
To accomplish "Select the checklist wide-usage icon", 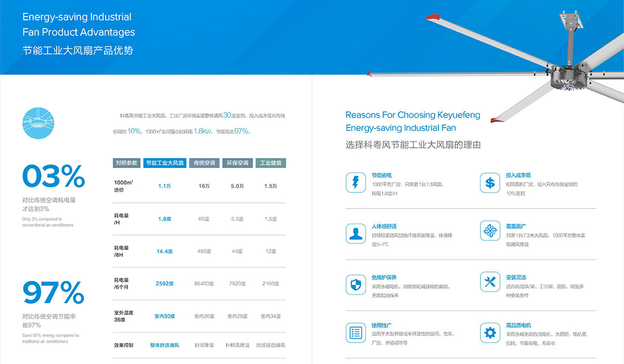I will [356, 332].
